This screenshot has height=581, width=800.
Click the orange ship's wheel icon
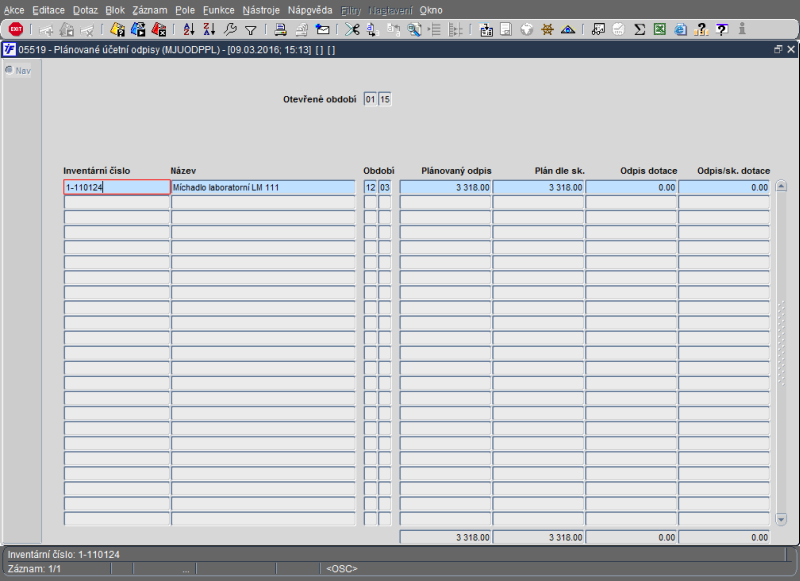pyautogui.click(x=547, y=30)
